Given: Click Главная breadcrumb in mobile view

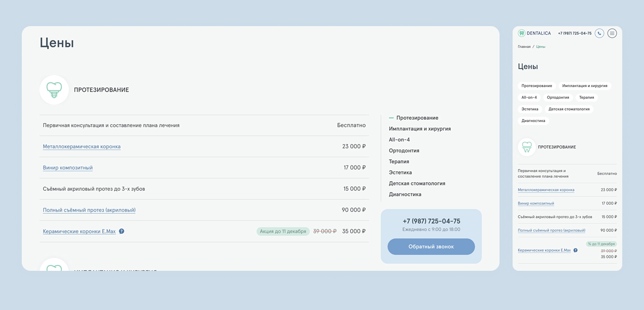Looking at the screenshot, I should (x=524, y=47).
